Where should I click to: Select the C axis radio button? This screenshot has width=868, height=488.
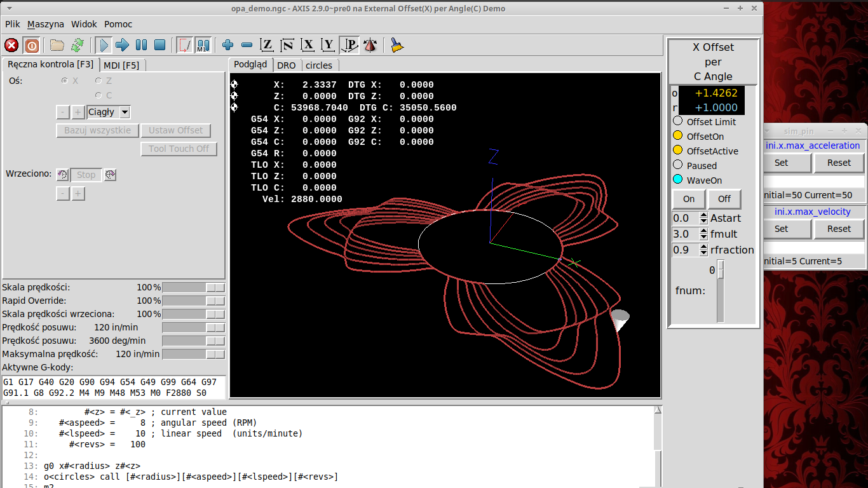[98, 95]
